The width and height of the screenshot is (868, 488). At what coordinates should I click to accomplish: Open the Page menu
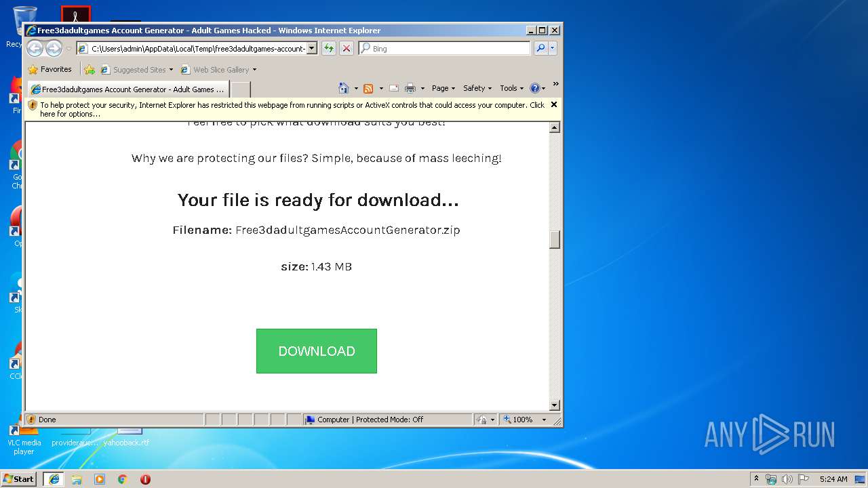click(x=443, y=88)
